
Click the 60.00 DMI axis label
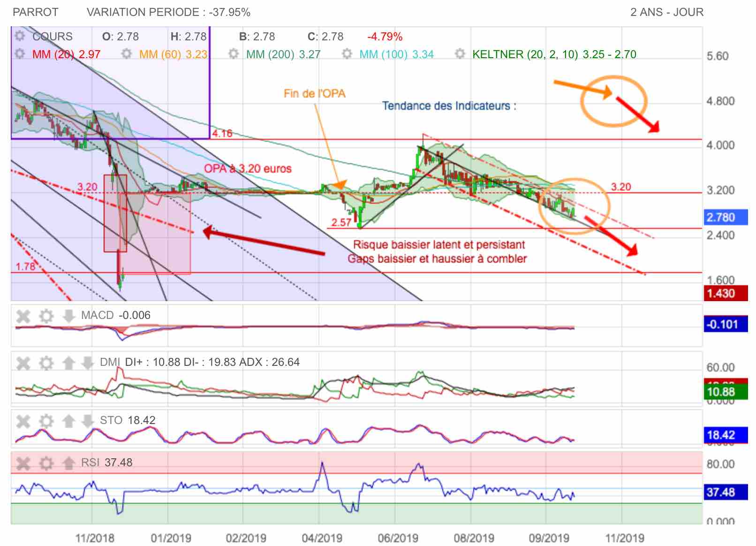(720, 367)
